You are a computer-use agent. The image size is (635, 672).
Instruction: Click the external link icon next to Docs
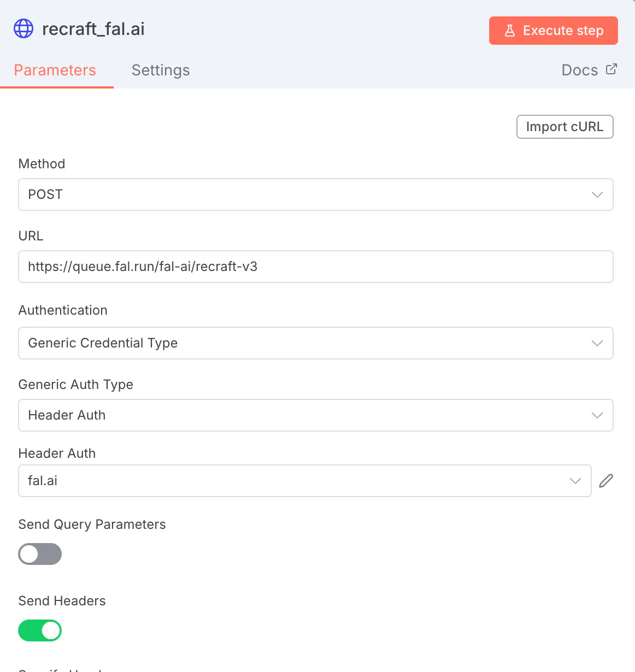tap(612, 69)
